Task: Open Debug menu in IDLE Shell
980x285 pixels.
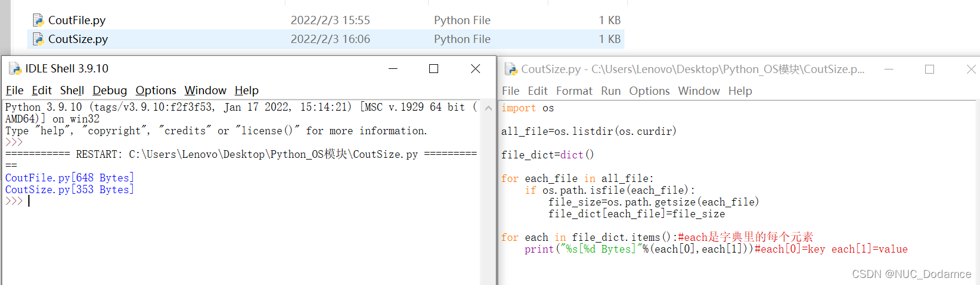Action: (x=110, y=90)
